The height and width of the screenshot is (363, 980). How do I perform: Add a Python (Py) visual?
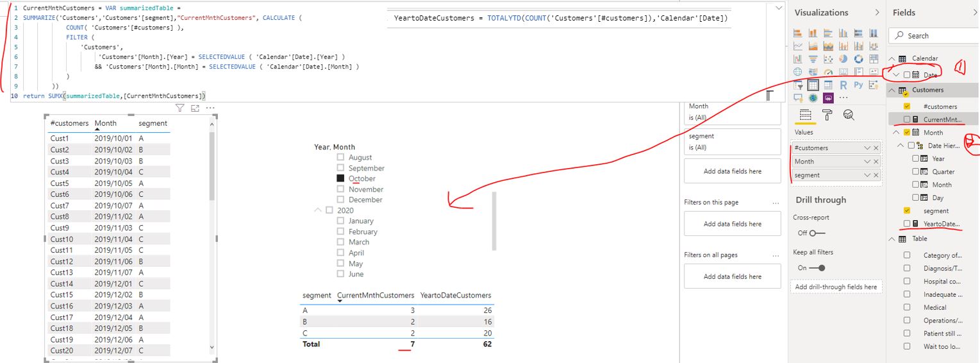(x=858, y=85)
